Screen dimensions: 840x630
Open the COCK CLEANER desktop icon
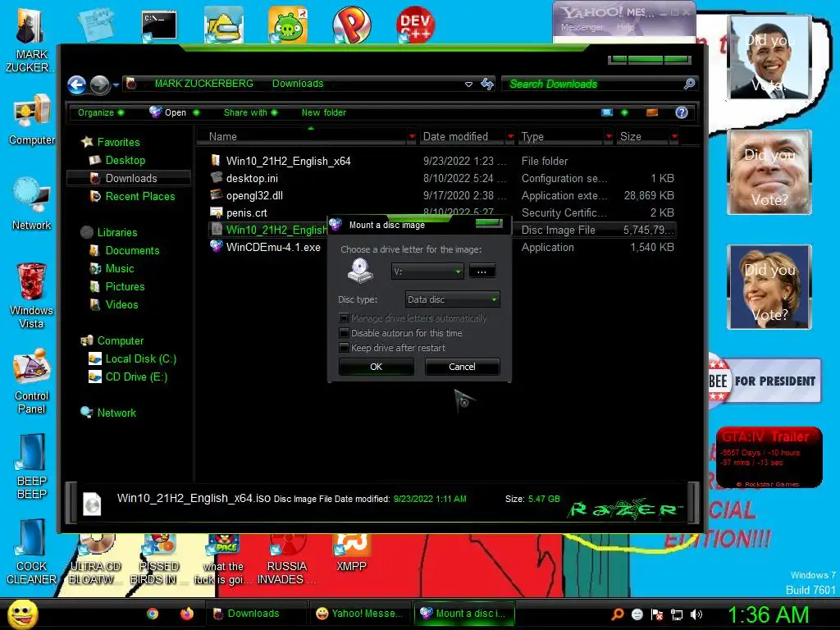tap(32, 552)
